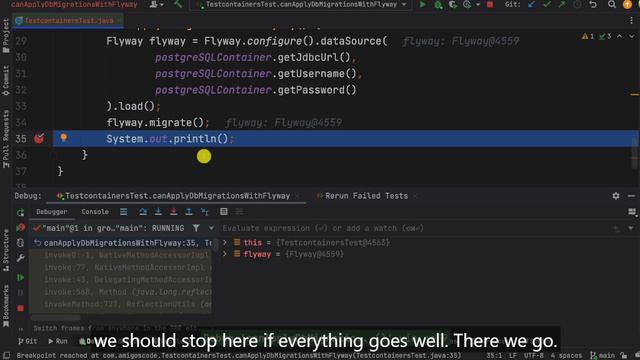Open Evaluate Expression calculator icon
640x360 pixels.
pyautogui.click(x=224, y=211)
